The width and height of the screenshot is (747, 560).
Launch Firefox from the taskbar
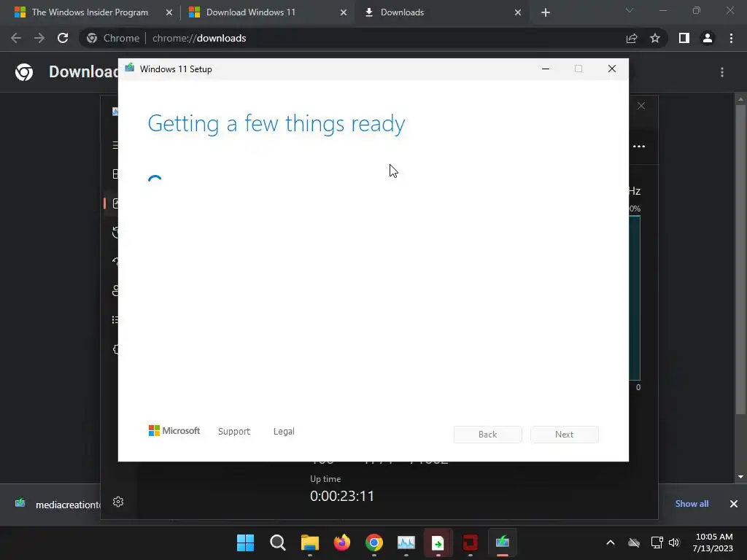pyautogui.click(x=341, y=542)
